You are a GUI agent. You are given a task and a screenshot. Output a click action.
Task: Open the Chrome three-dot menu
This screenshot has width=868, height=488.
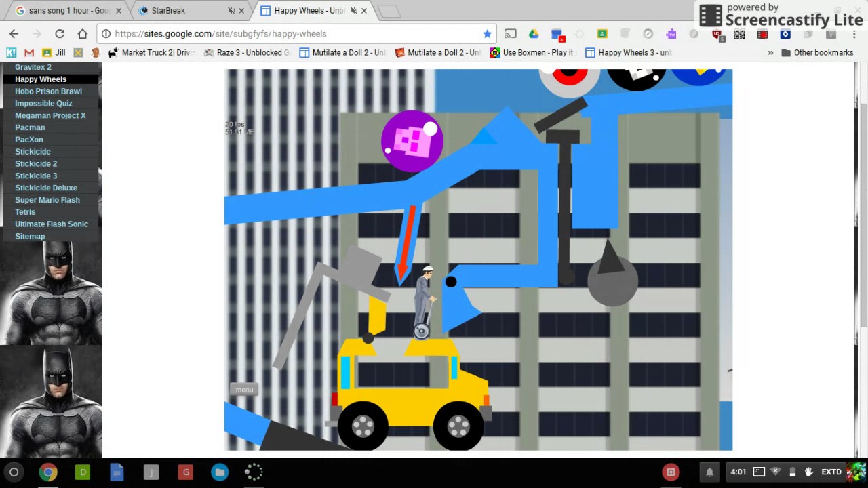[x=853, y=34]
